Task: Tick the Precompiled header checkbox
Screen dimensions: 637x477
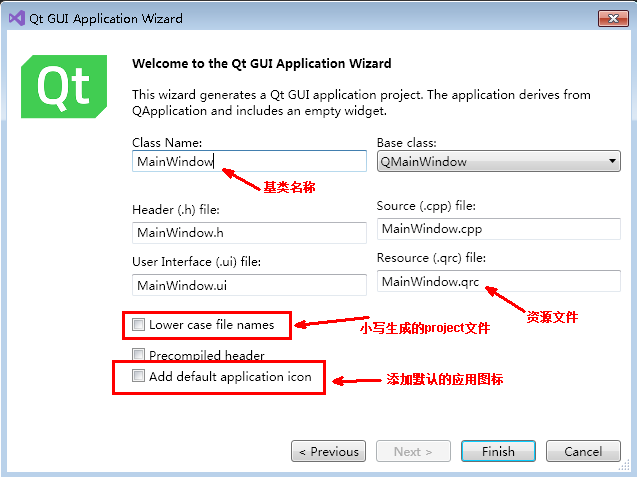Action: point(138,354)
